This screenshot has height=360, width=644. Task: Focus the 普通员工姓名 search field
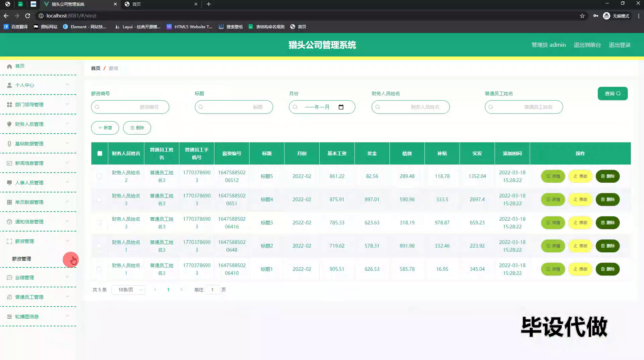click(x=524, y=107)
